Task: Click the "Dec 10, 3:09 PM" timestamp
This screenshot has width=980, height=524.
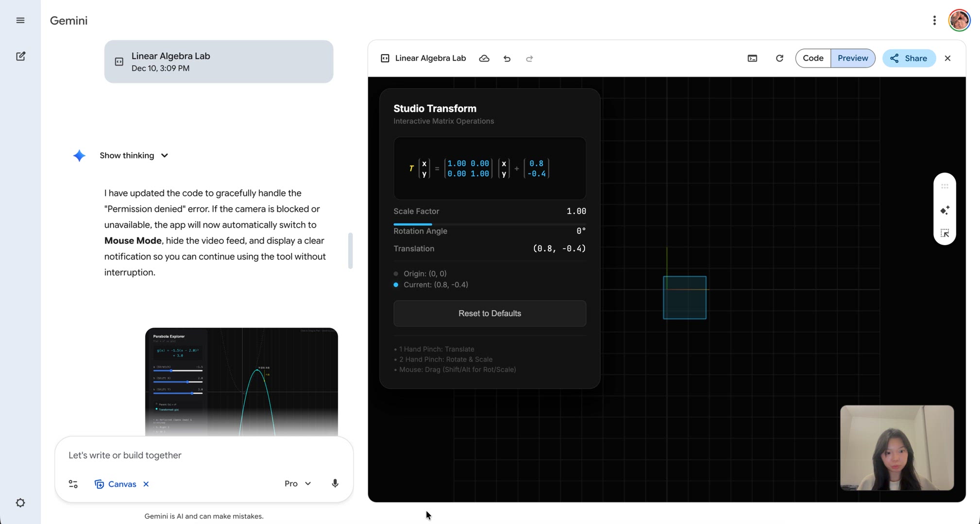Action: [x=160, y=68]
